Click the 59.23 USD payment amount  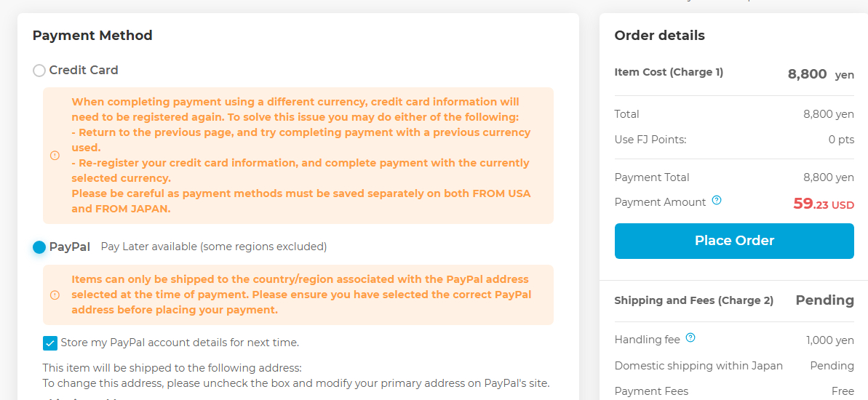tap(823, 204)
